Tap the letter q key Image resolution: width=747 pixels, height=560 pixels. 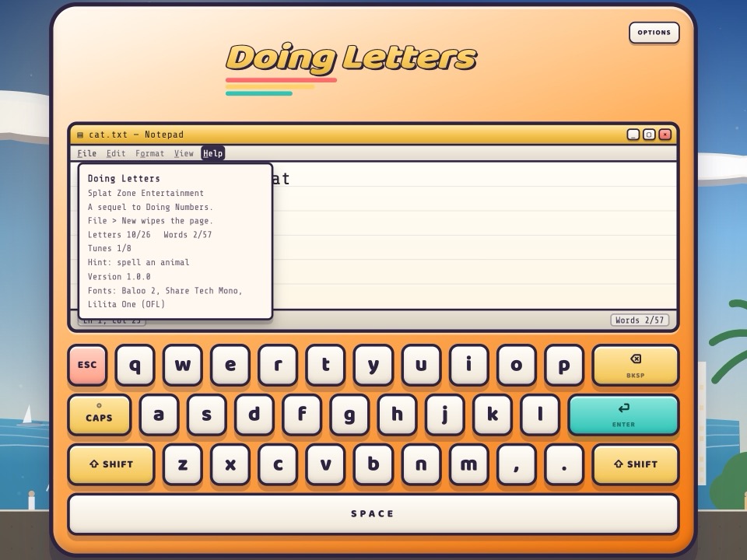(135, 365)
